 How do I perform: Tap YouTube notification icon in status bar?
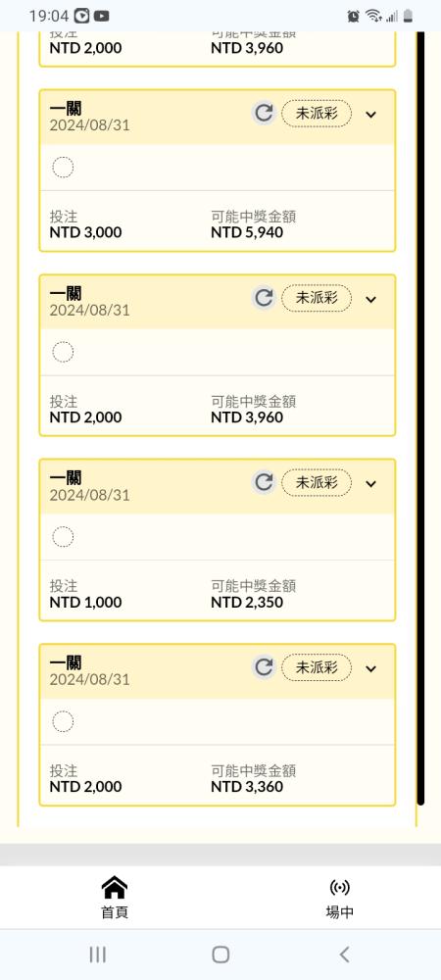click(102, 16)
